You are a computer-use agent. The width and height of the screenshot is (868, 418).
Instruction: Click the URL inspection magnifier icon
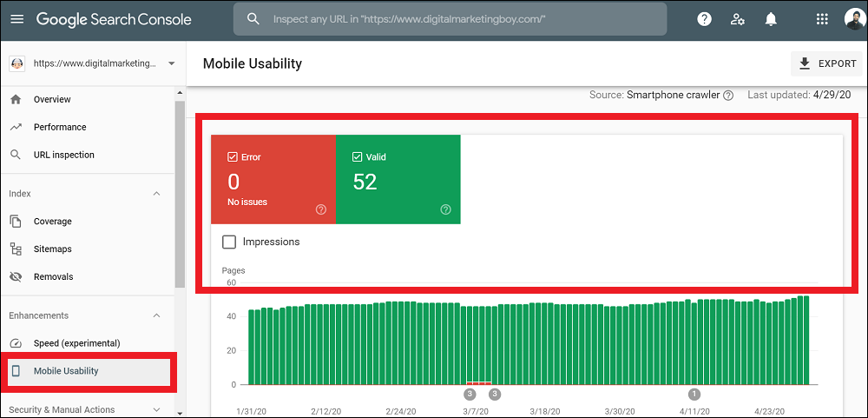pyautogui.click(x=16, y=155)
